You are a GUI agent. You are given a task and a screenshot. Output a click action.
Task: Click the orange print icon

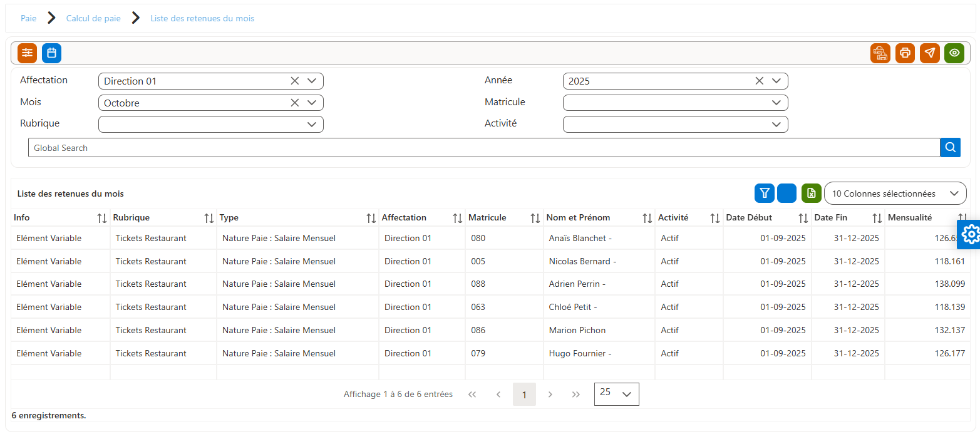point(905,53)
